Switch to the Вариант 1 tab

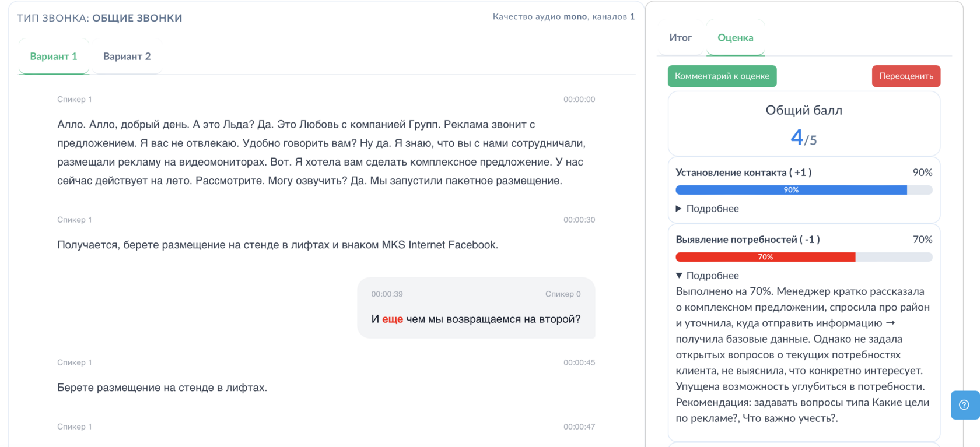pyautogui.click(x=54, y=57)
